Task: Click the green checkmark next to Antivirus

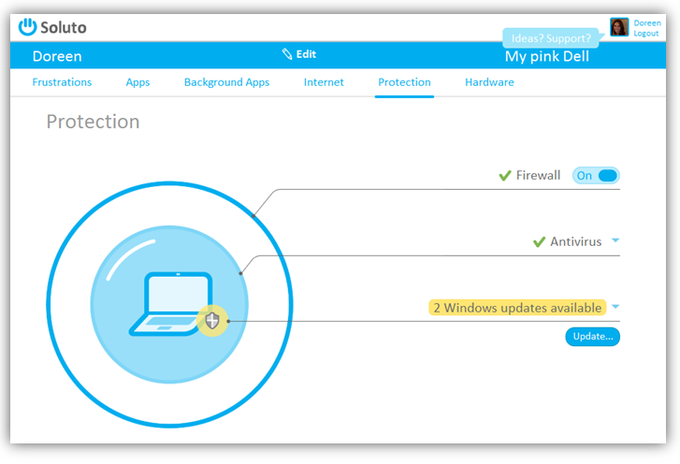Action: point(539,242)
